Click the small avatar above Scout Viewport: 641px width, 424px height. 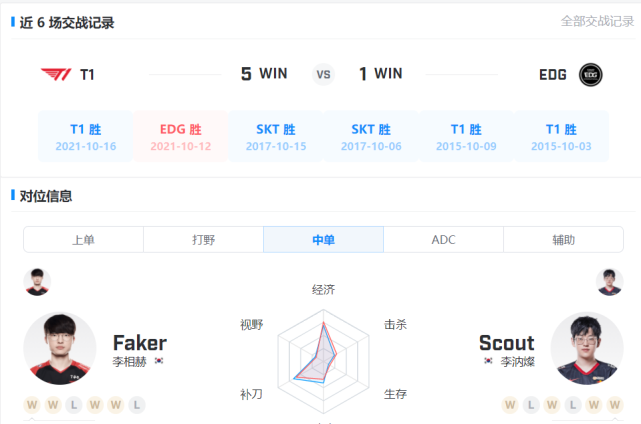tap(610, 281)
